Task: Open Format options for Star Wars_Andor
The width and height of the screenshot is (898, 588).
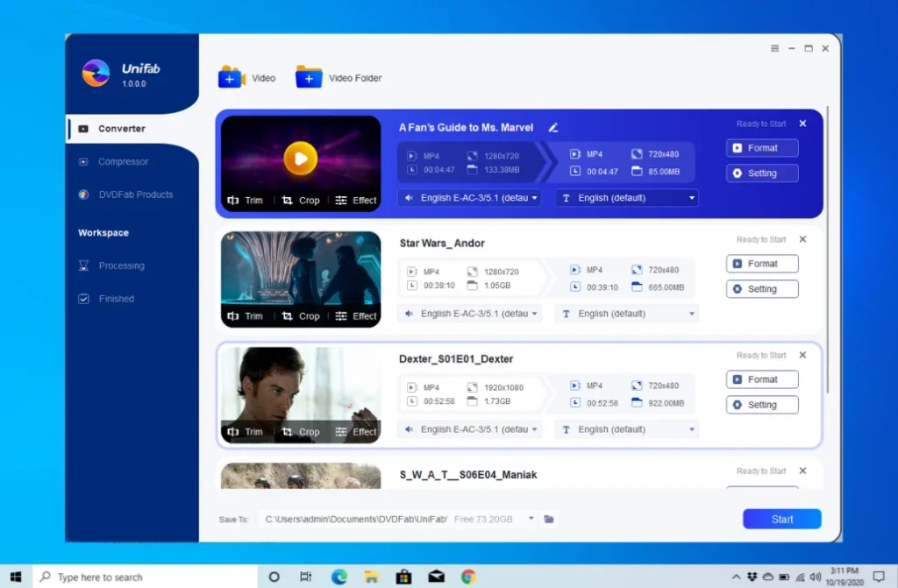Action: [762, 263]
